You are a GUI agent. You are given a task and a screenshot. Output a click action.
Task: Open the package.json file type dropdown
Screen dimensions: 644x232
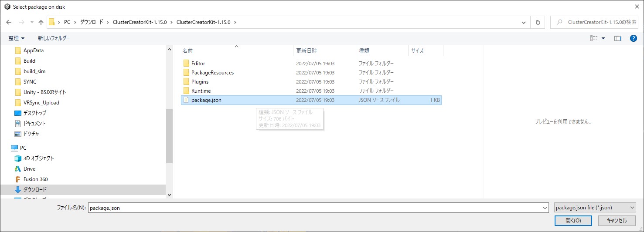(595, 208)
